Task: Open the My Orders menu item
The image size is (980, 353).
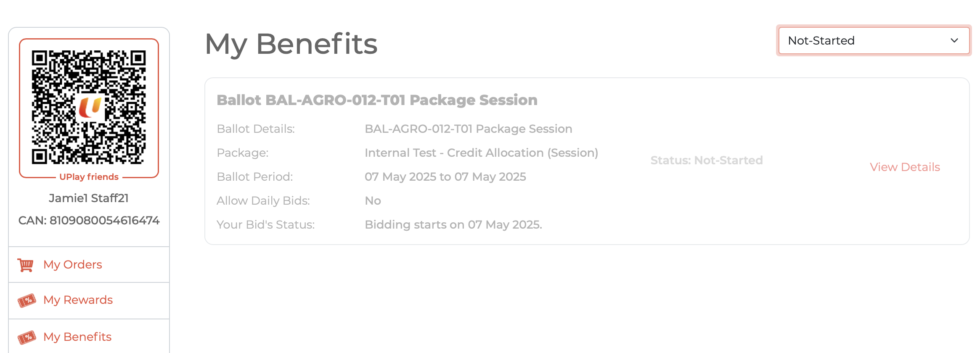Action: click(73, 265)
